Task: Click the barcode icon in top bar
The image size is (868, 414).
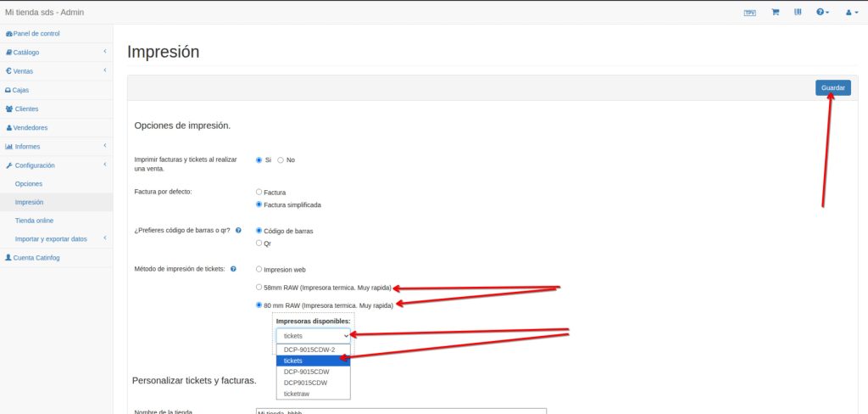Action: pos(798,13)
